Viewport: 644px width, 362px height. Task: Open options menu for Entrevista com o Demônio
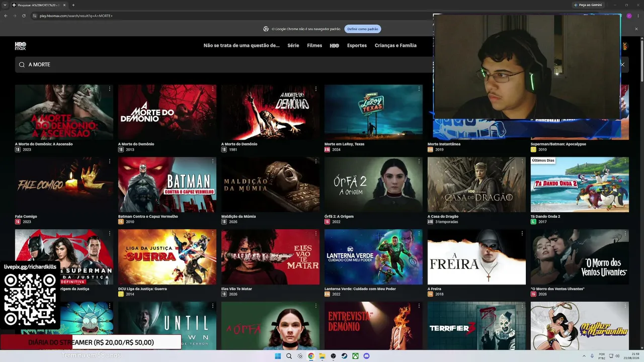(x=419, y=306)
